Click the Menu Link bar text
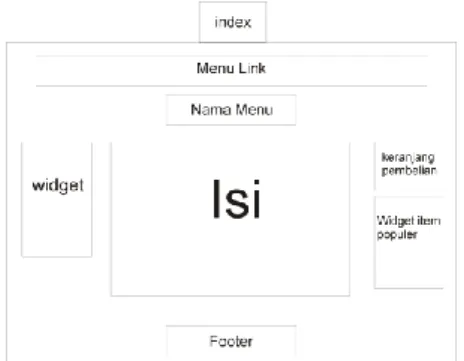 [x=231, y=68]
